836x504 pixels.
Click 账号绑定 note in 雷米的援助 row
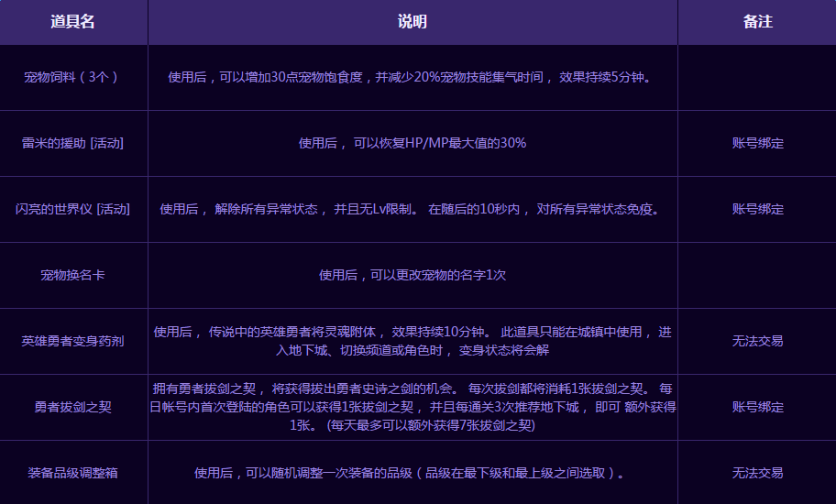tap(757, 143)
